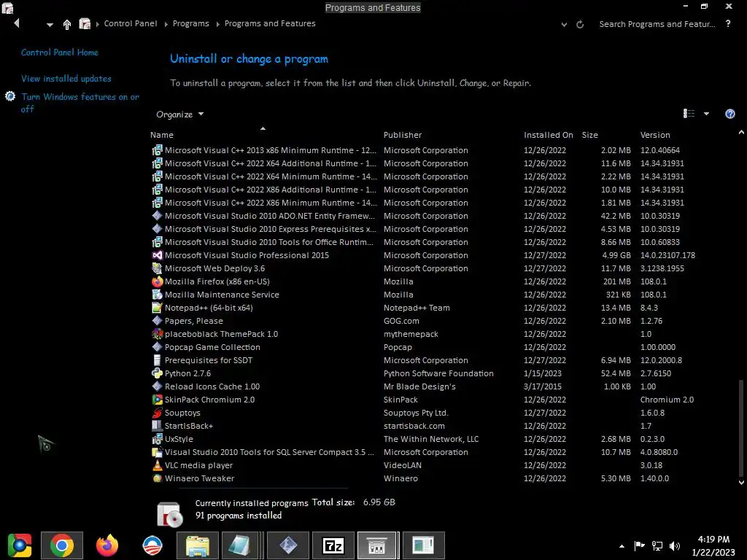Click the Notepad++ program icon in list
747x560 pixels.
click(x=158, y=308)
